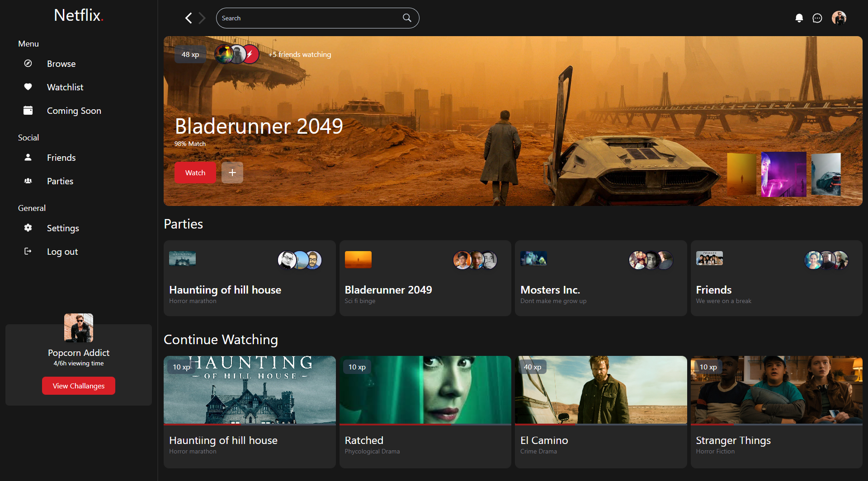Click "Crime Drama" subtitle
The height and width of the screenshot is (481, 868).
[539, 451]
